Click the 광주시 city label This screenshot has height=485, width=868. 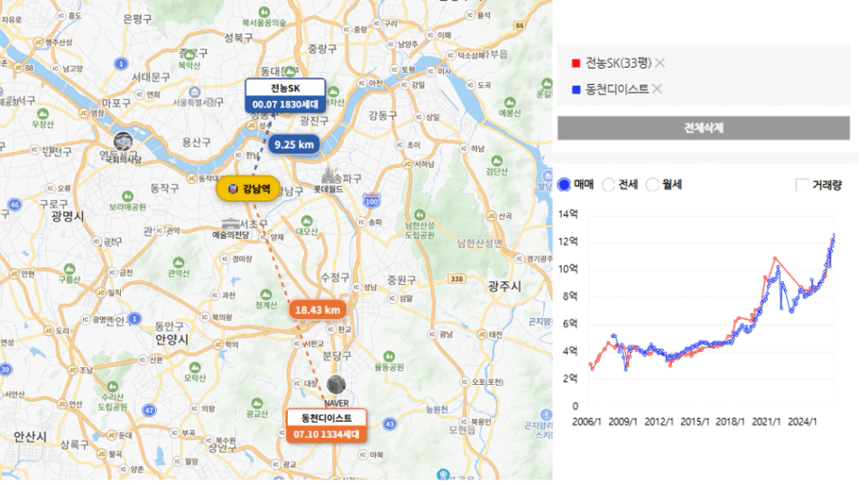(503, 286)
